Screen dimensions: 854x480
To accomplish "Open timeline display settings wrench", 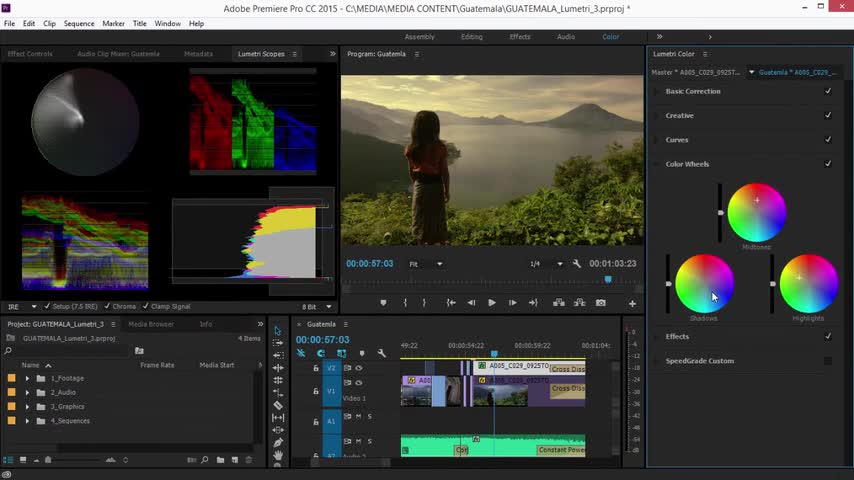I will click(381, 353).
